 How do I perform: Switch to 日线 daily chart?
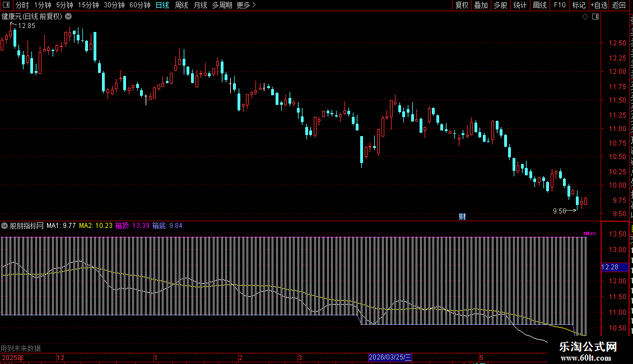pyautogui.click(x=162, y=5)
